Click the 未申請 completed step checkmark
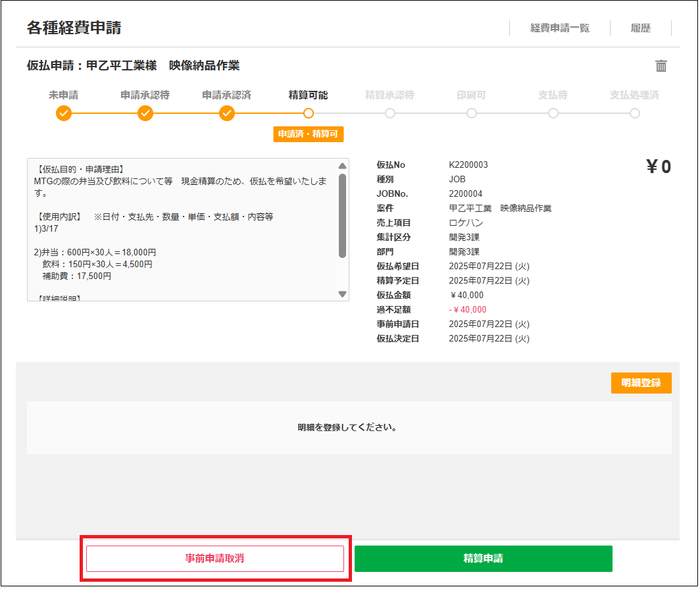Screen dimensions: 700x589 pos(64,113)
